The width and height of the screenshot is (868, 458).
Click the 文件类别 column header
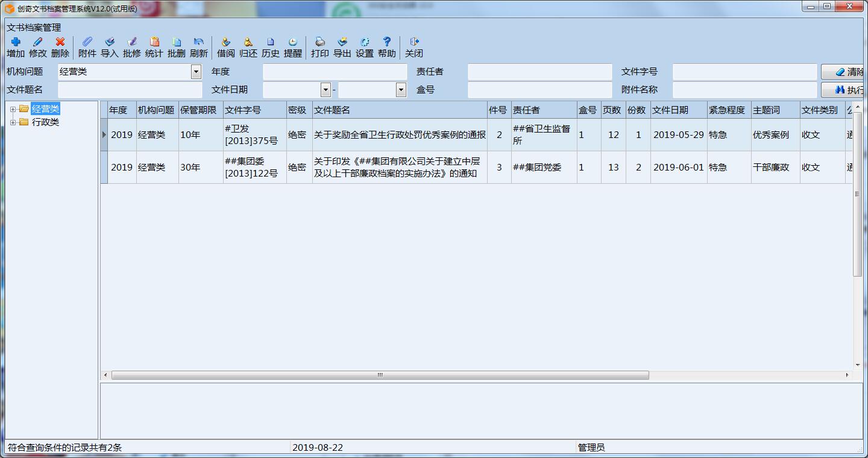click(x=822, y=110)
